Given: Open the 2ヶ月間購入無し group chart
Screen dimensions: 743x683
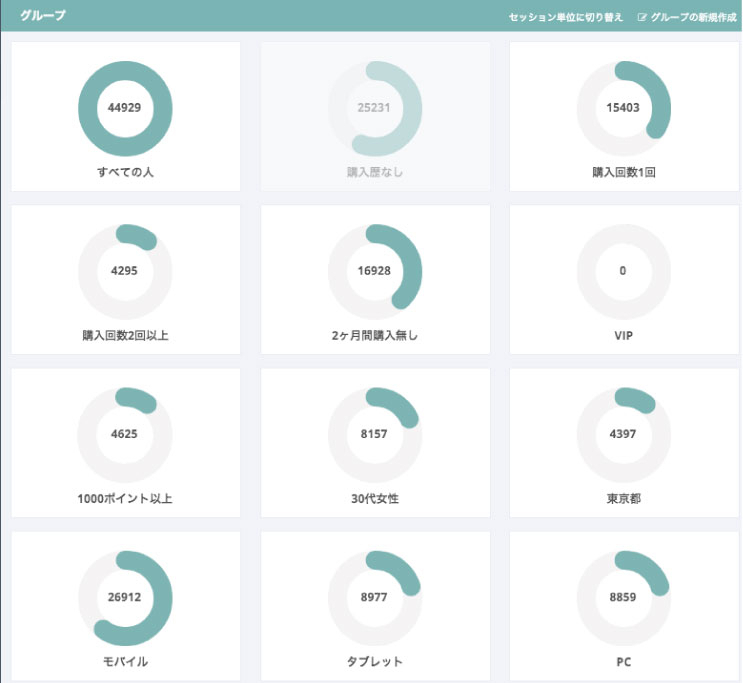Looking at the screenshot, I should (375, 272).
